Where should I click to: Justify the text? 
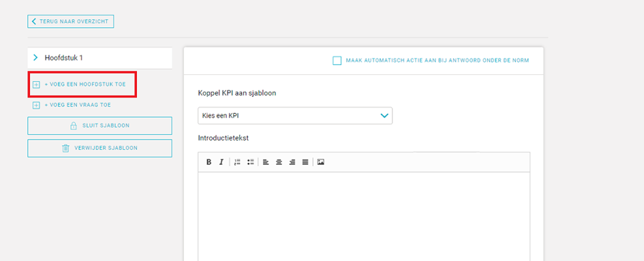305,162
